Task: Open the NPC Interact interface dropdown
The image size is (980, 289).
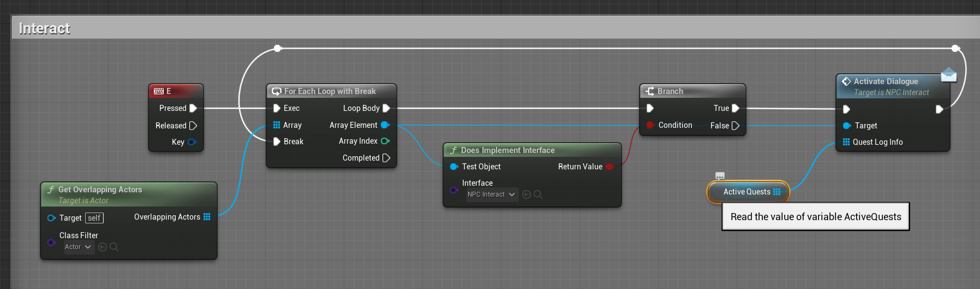Action: tap(492, 194)
